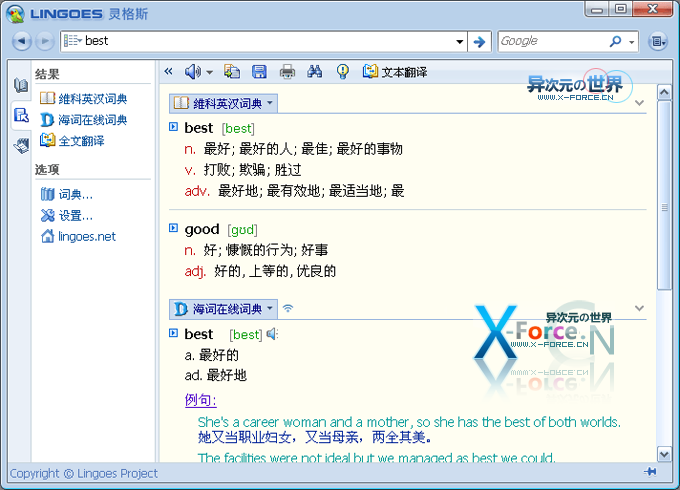The height and width of the screenshot is (490, 680).
Task: Click the headword good
Action: click(202, 229)
